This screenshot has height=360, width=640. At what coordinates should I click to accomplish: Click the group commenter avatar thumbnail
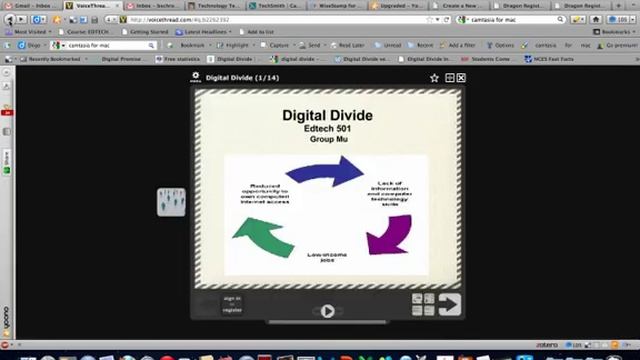coord(171,202)
